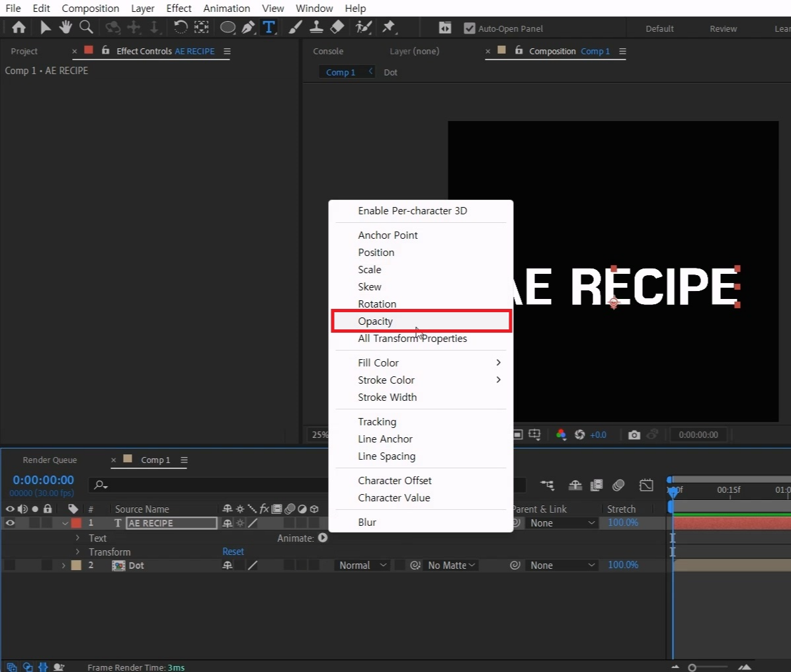Select the Brush tool
This screenshot has height=672, width=791.
coord(295,27)
